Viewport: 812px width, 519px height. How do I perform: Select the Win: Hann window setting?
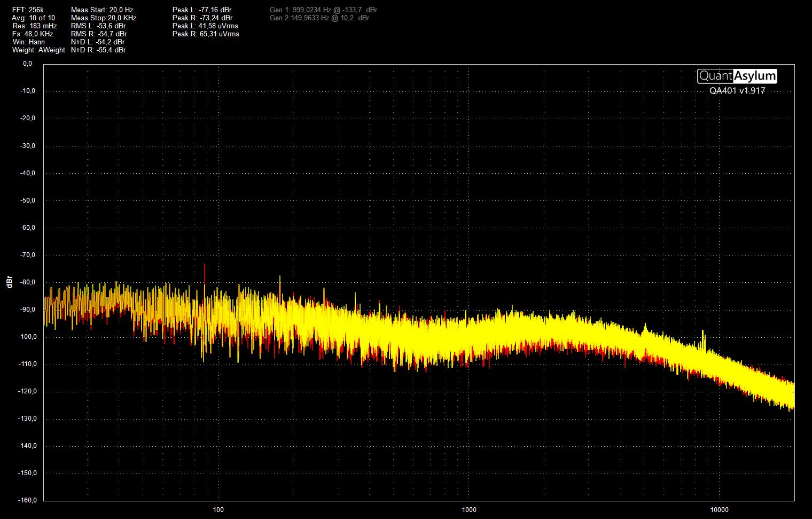[x=29, y=42]
